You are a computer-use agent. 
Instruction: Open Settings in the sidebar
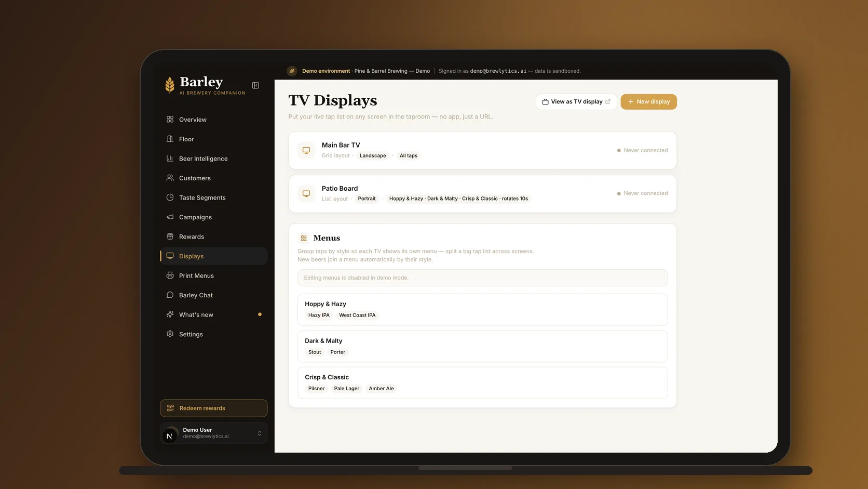click(x=214, y=334)
